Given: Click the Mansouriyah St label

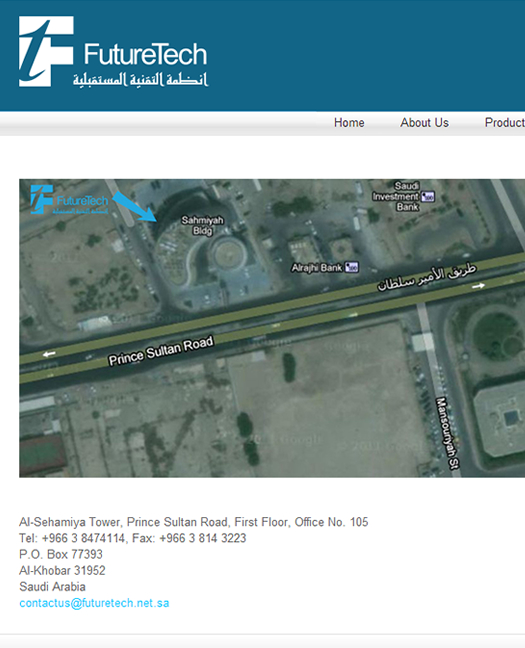Looking at the screenshot, I should 447,433.
